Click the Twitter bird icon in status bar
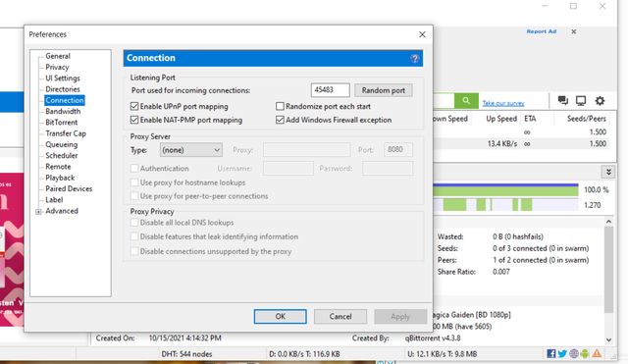The width and height of the screenshot is (628, 364). coord(562,353)
